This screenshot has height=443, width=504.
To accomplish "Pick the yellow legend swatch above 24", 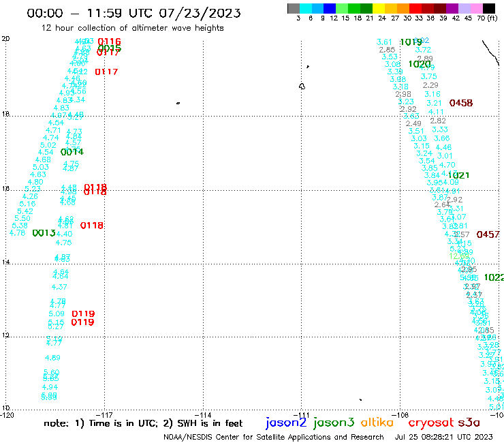I will 378,8.
